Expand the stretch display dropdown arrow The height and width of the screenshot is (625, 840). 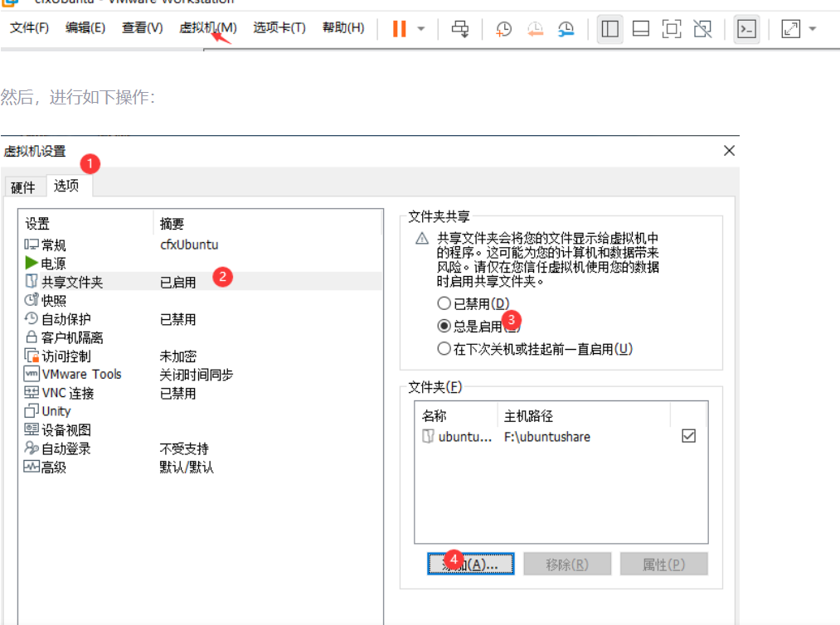pyautogui.click(x=813, y=29)
